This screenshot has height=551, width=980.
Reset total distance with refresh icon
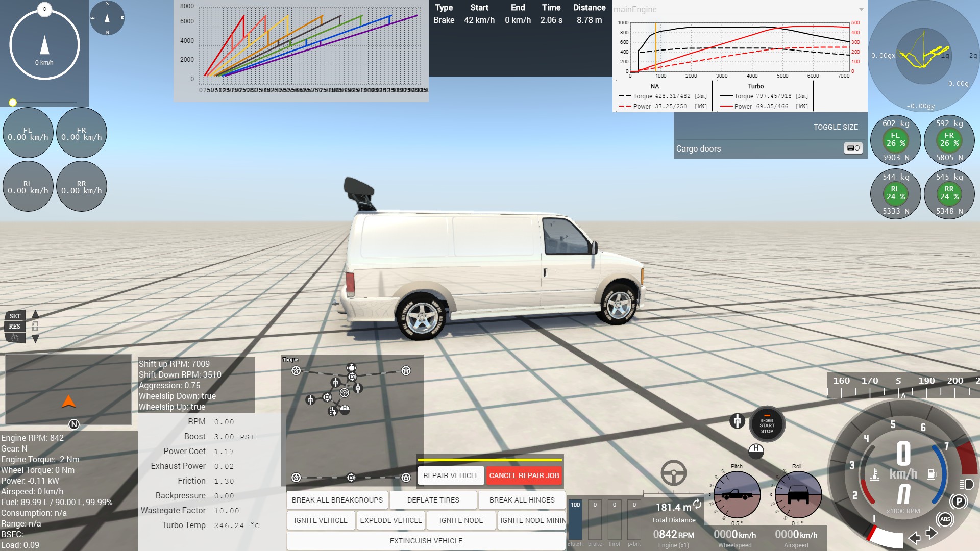[697, 505]
